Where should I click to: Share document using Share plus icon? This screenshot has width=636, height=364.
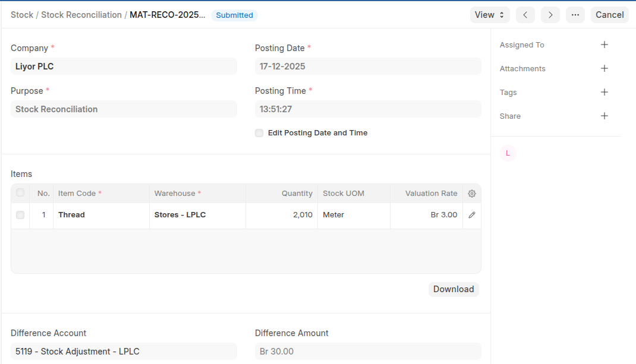pyautogui.click(x=604, y=116)
